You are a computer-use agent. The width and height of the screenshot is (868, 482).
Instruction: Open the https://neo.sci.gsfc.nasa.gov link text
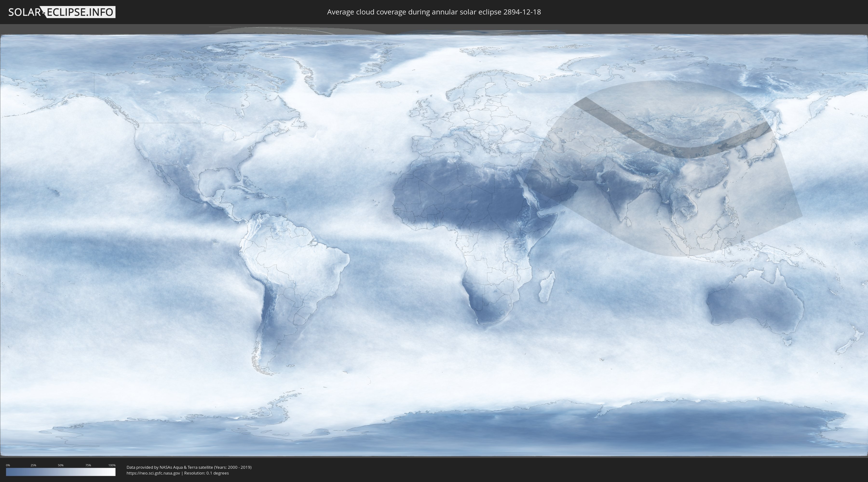click(x=153, y=473)
